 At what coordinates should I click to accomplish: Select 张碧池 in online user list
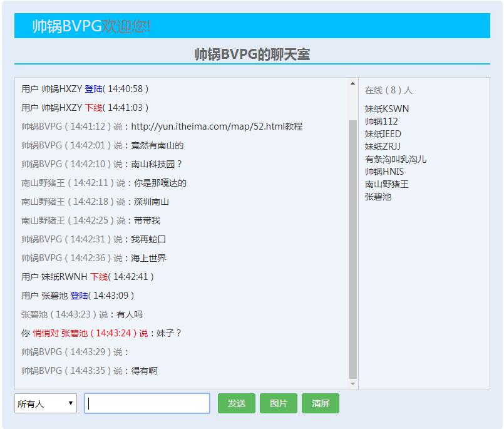[x=378, y=197]
